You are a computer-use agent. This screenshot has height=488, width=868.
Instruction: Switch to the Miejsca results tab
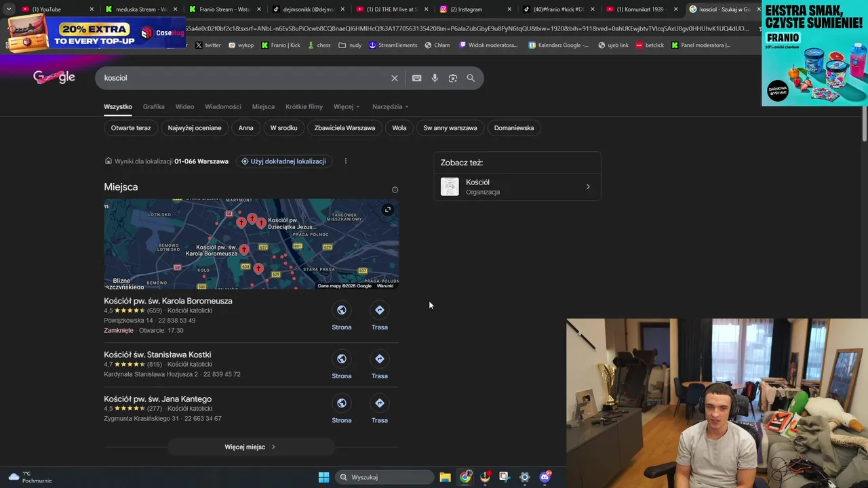coord(263,106)
